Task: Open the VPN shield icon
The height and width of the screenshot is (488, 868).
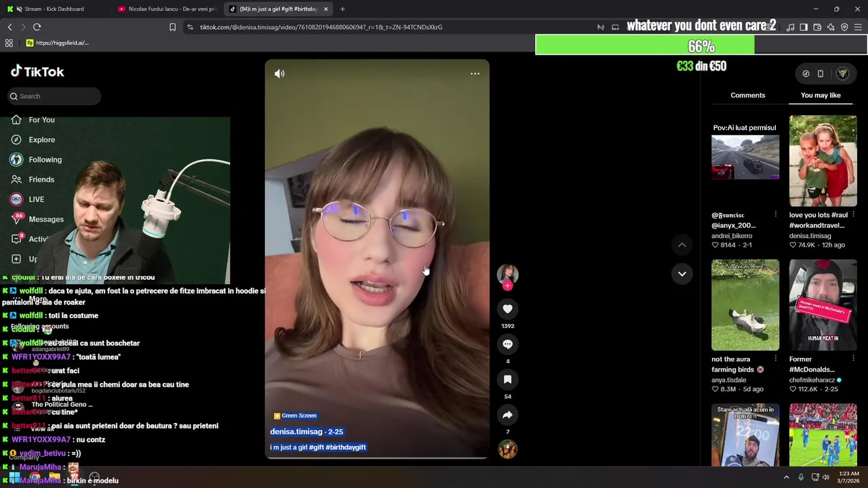Action: [x=844, y=27]
